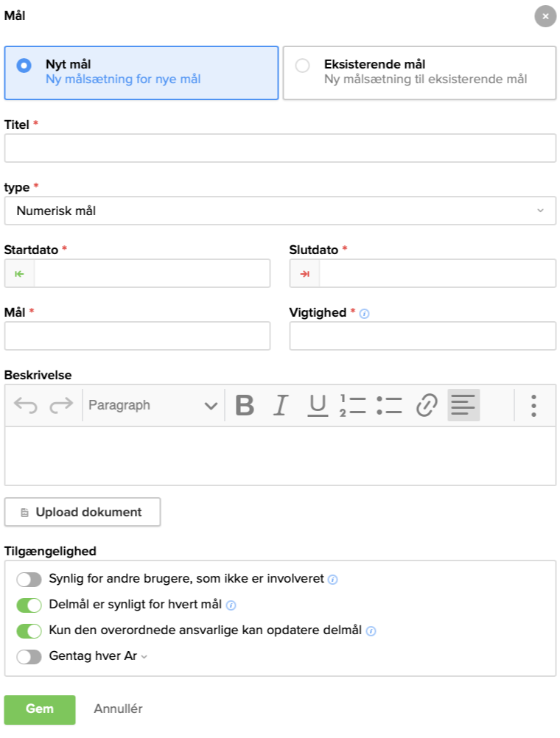This screenshot has height=738, width=560.
Task: Insert a numbered list
Action: [x=353, y=405]
